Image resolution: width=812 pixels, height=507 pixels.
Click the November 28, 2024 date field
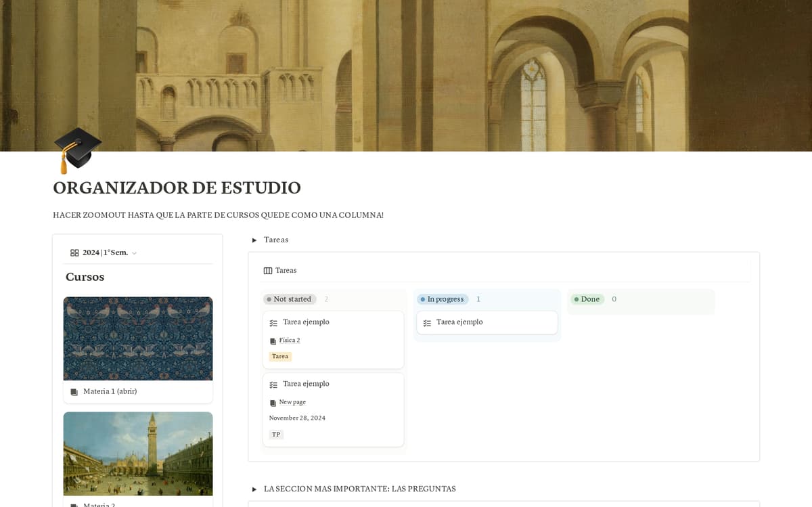297,418
